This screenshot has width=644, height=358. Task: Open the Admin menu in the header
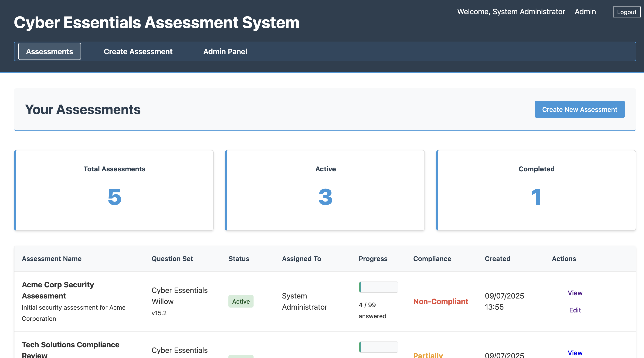tap(585, 11)
